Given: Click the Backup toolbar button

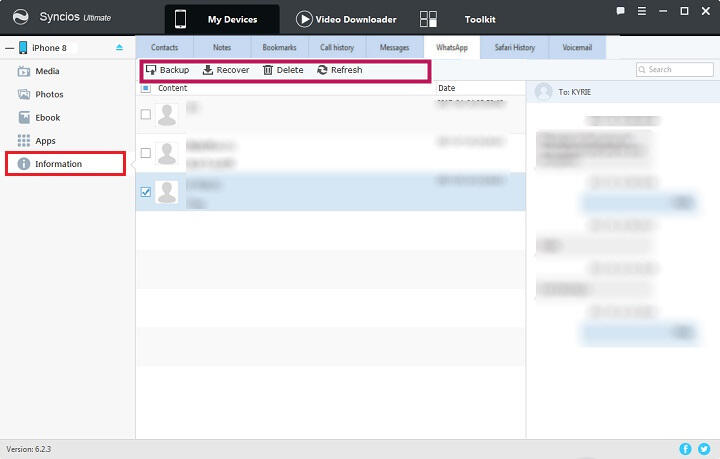Looking at the screenshot, I should [167, 70].
